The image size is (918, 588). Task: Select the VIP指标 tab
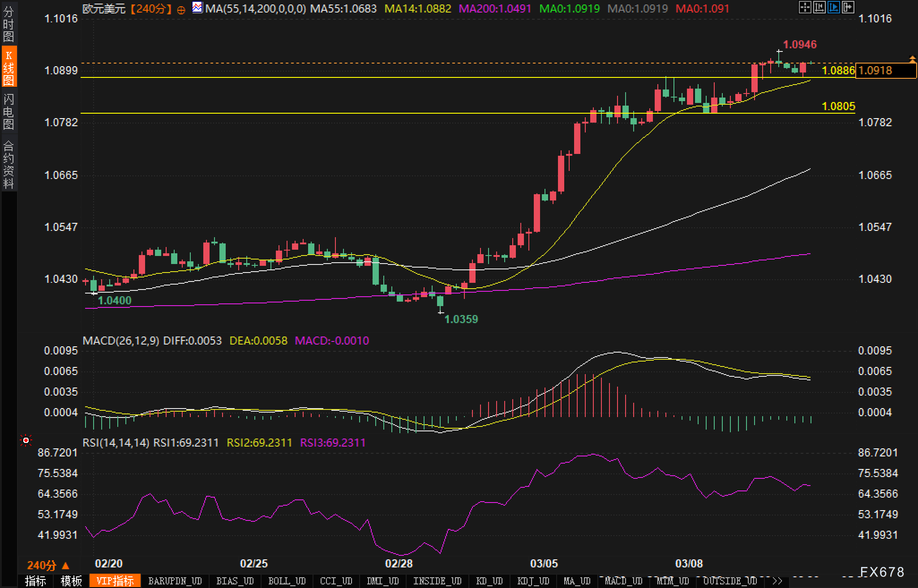(115, 581)
